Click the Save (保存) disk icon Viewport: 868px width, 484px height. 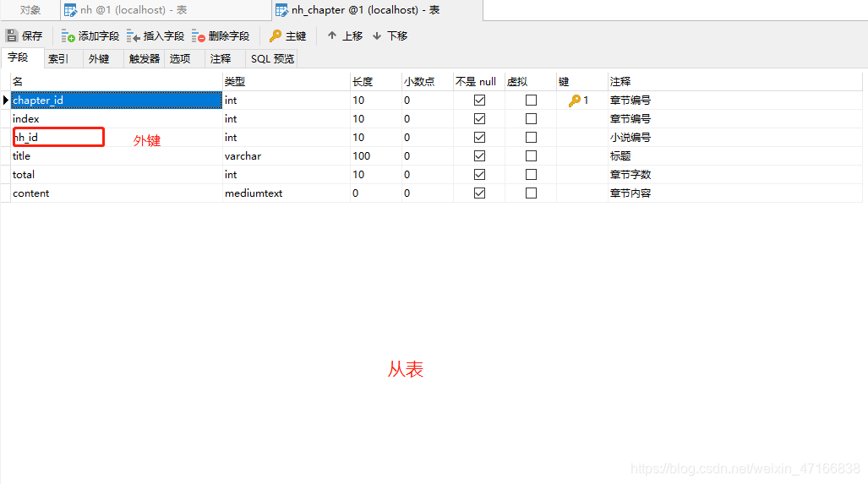[x=12, y=36]
